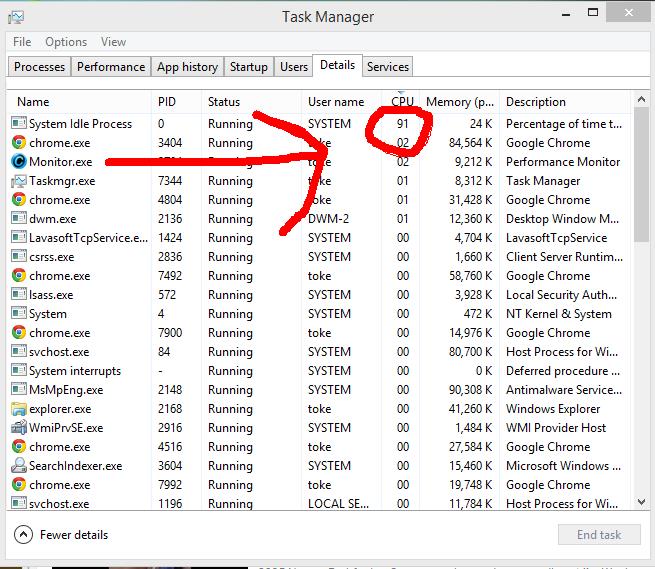Click the MsMpEng.exe process icon
This screenshot has height=569, width=655.
tap(19, 389)
